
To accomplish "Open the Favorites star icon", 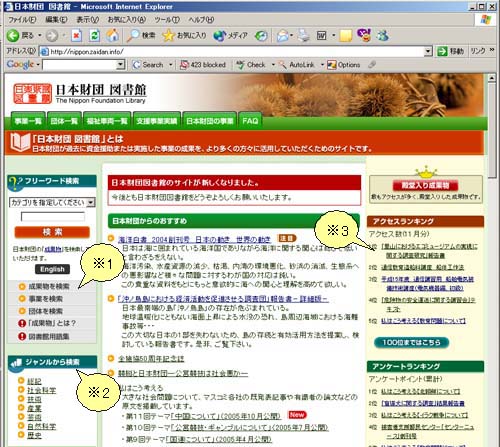I will pos(169,35).
